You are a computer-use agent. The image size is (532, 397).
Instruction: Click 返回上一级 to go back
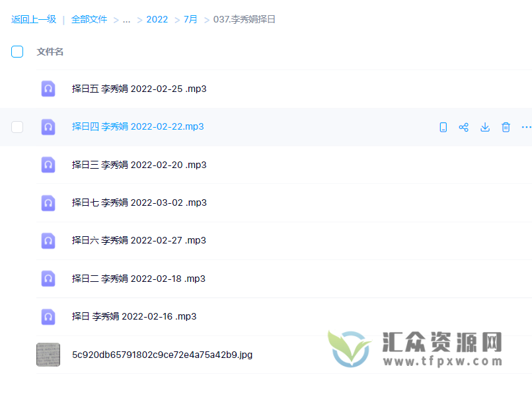coord(34,19)
